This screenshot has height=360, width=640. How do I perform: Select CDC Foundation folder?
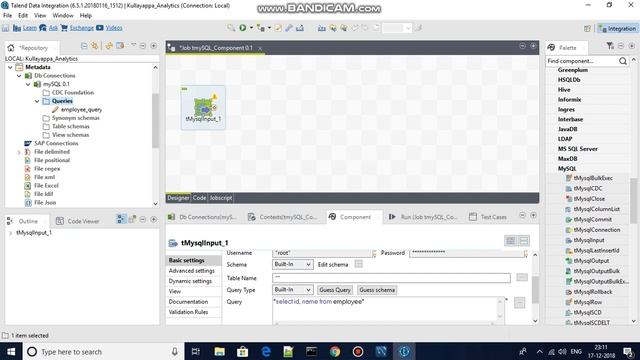[x=73, y=93]
